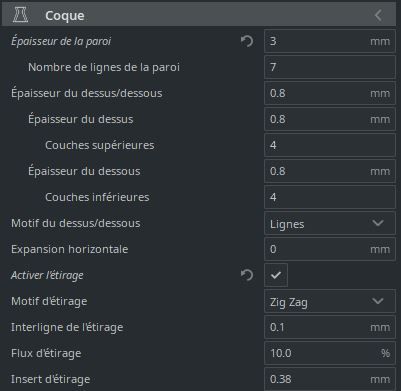Select the Flux d'étirage percentage field

(330, 353)
